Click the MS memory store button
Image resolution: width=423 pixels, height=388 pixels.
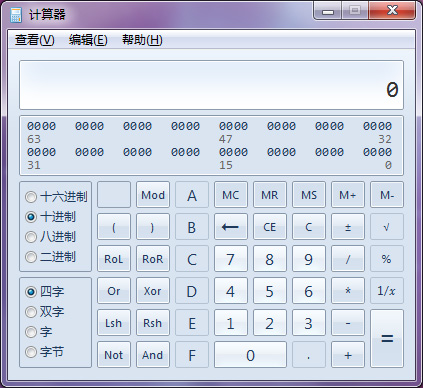[x=309, y=195]
